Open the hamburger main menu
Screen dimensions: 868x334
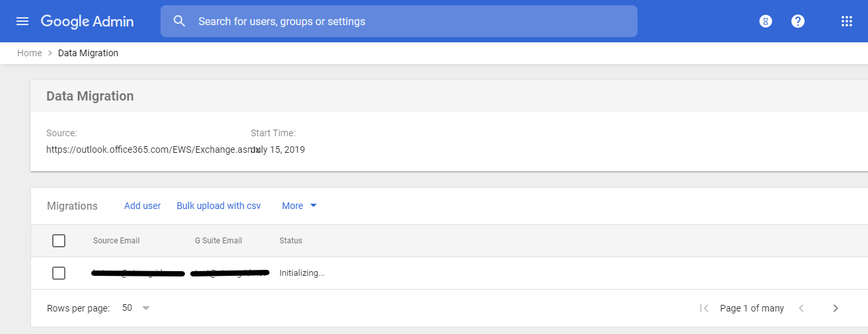22,21
